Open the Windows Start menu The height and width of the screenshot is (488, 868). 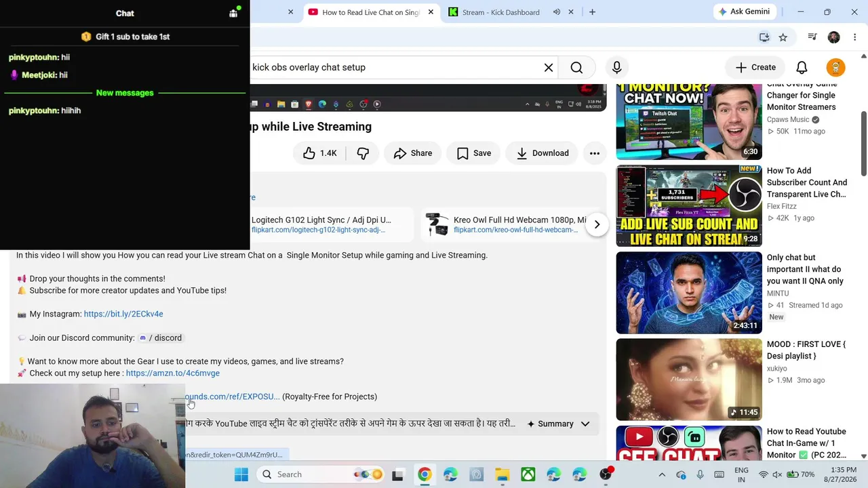pyautogui.click(x=241, y=474)
